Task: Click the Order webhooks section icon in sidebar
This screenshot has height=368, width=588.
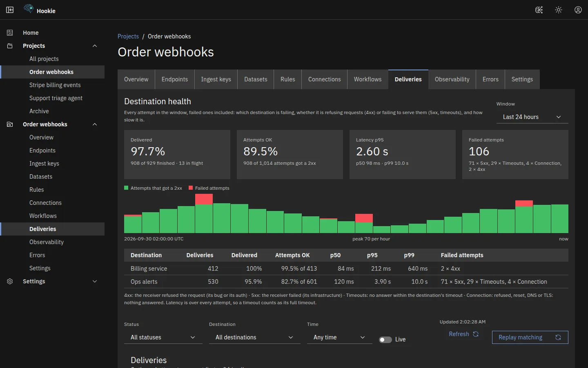Action: pyautogui.click(x=10, y=124)
